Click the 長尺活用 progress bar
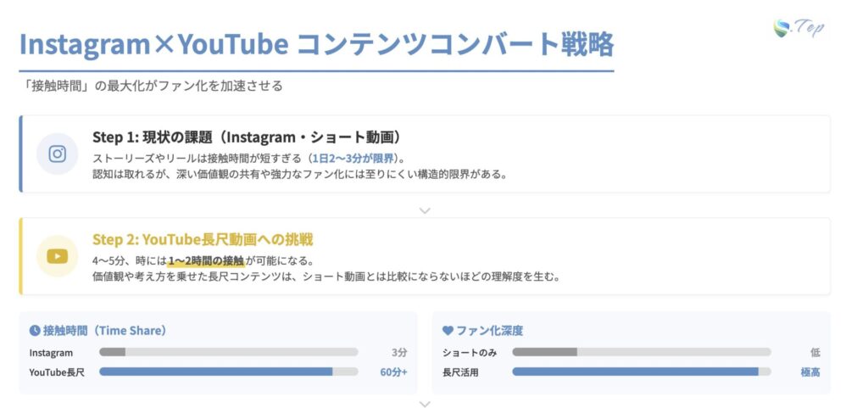 [641, 372]
